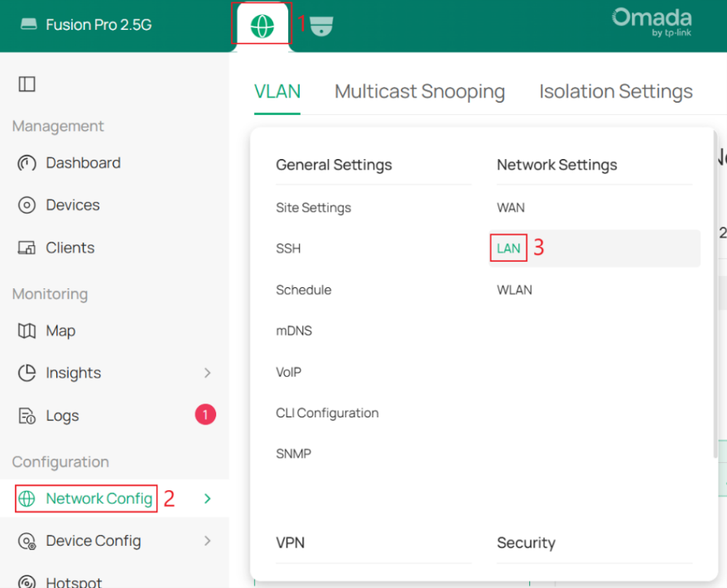Click the Network Config globe icon
Image resolution: width=727 pixels, height=588 pixels.
[26, 499]
